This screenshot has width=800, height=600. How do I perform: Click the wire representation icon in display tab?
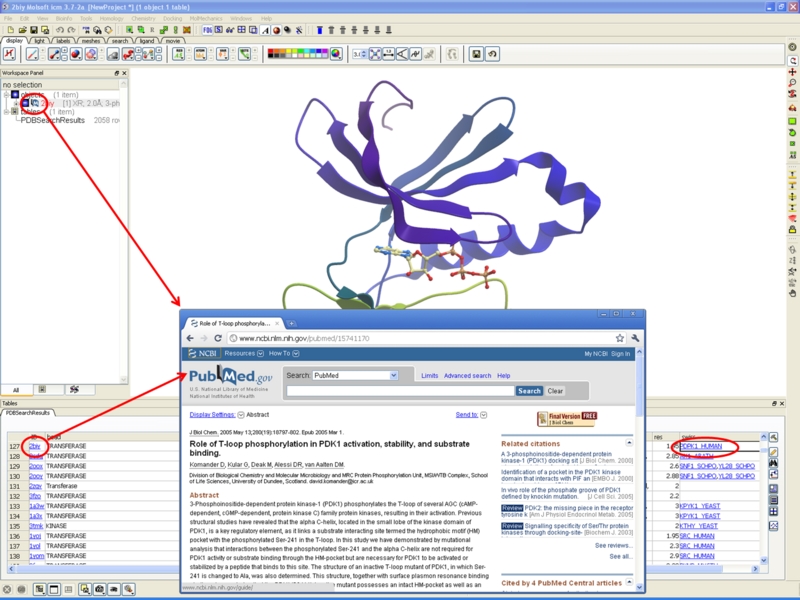[33, 54]
